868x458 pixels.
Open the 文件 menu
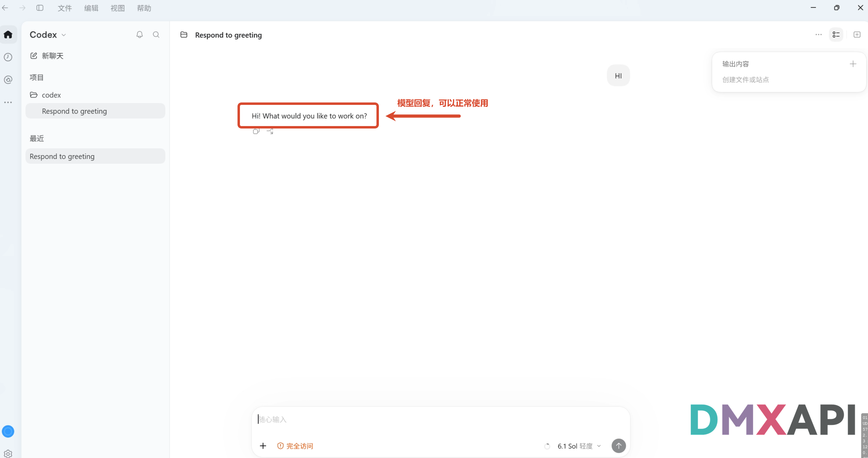pos(65,8)
